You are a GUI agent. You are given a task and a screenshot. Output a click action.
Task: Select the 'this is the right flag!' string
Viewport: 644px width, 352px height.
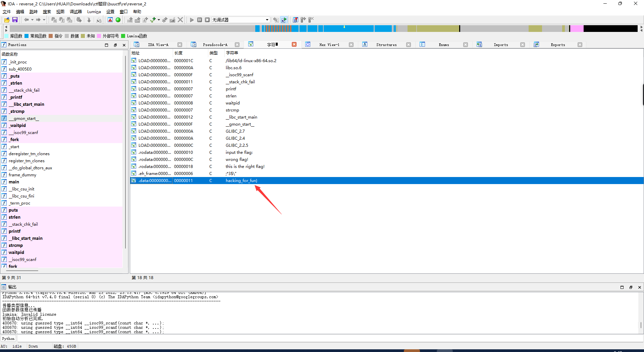(387, 166)
